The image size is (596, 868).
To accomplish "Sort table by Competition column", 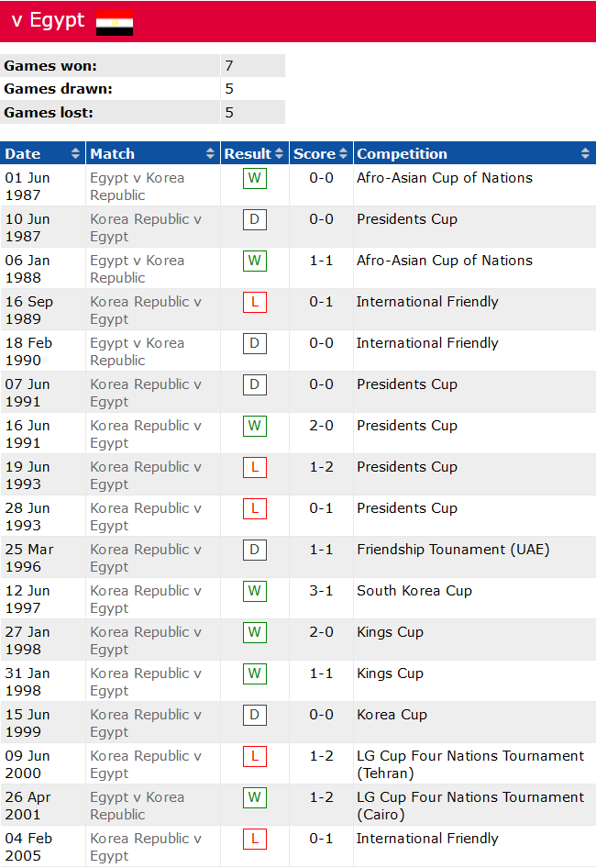I will click(473, 154).
